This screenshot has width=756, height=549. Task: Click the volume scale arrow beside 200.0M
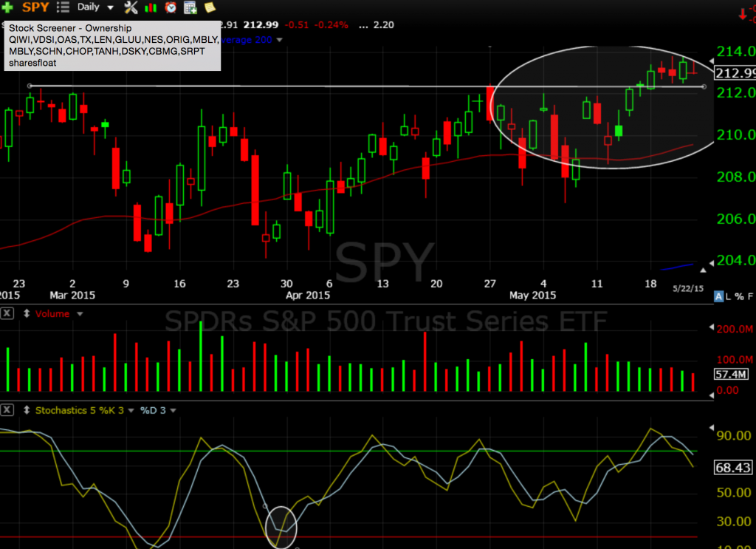711,327
